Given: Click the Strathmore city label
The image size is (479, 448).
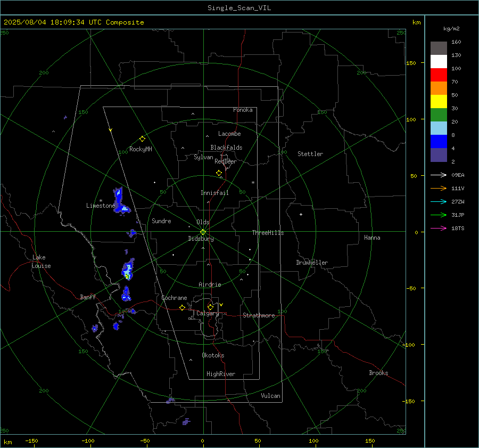Looking at the screenshot, I should pos(259,315).
